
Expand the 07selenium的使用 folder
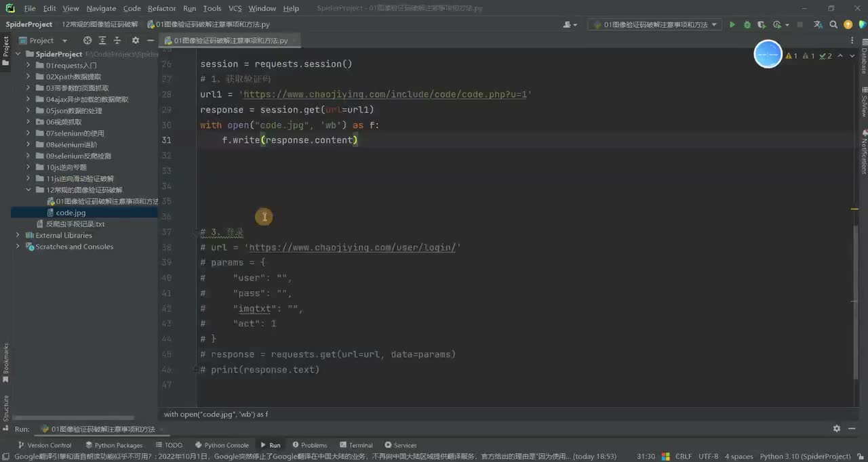pyautogui.click(x=29, y=133)
